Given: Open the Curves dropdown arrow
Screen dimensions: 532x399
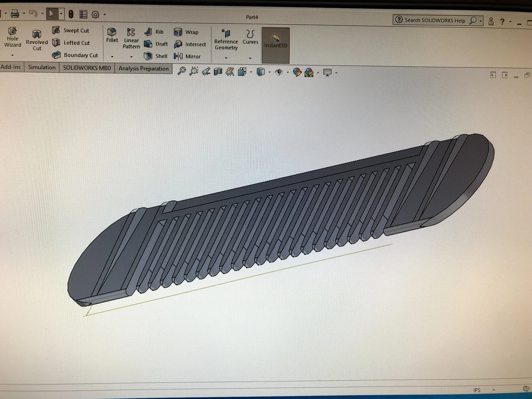Looking at the screenshot, I should (250, 58).
